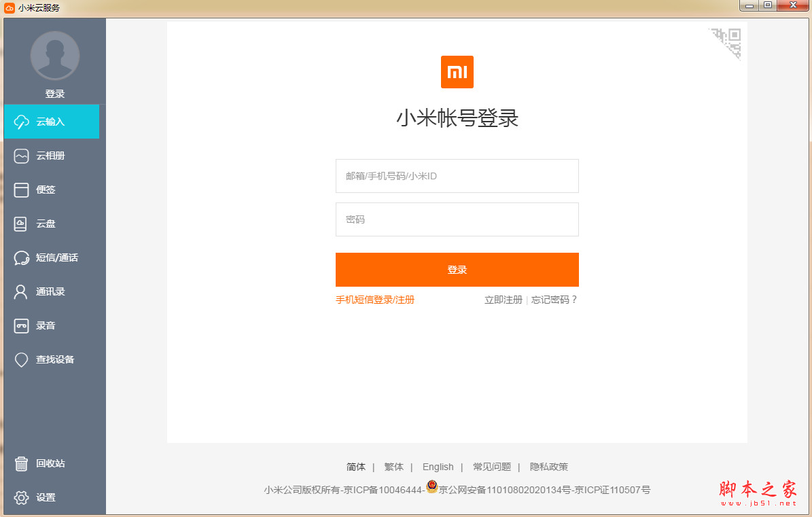Open 手机短信登录/注册 link

pos(375,300)
